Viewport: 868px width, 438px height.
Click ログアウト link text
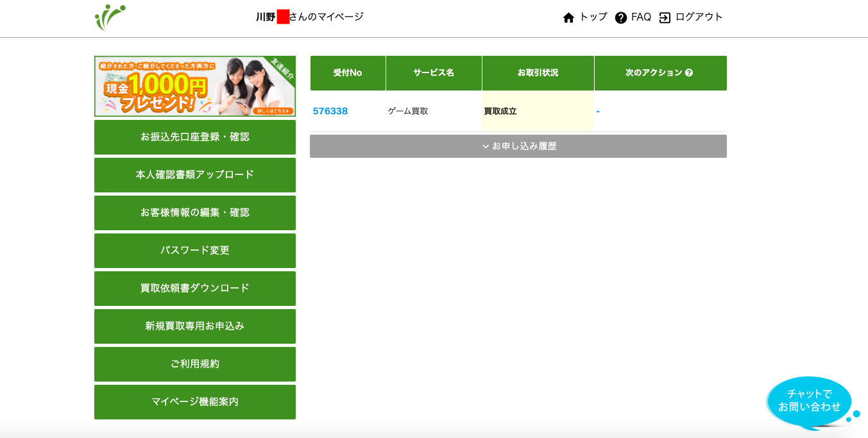pos(699,17)
